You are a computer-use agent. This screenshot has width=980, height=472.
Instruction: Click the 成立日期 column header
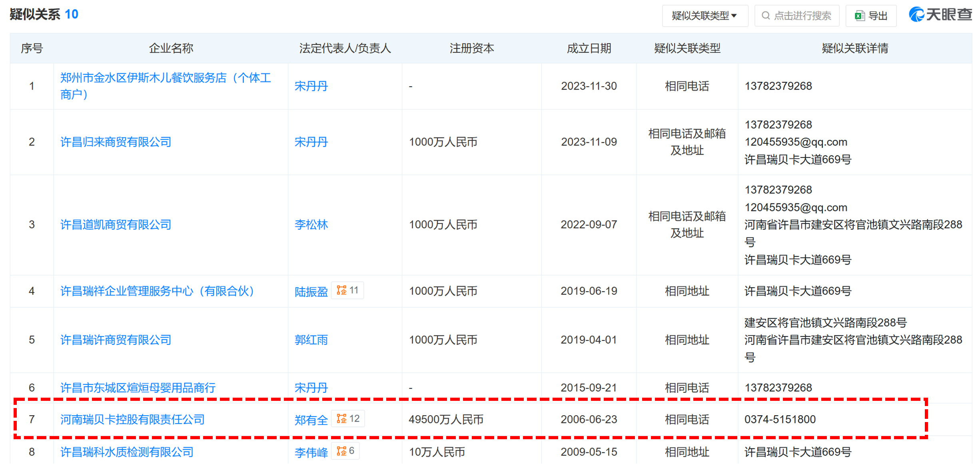[589, 48]
